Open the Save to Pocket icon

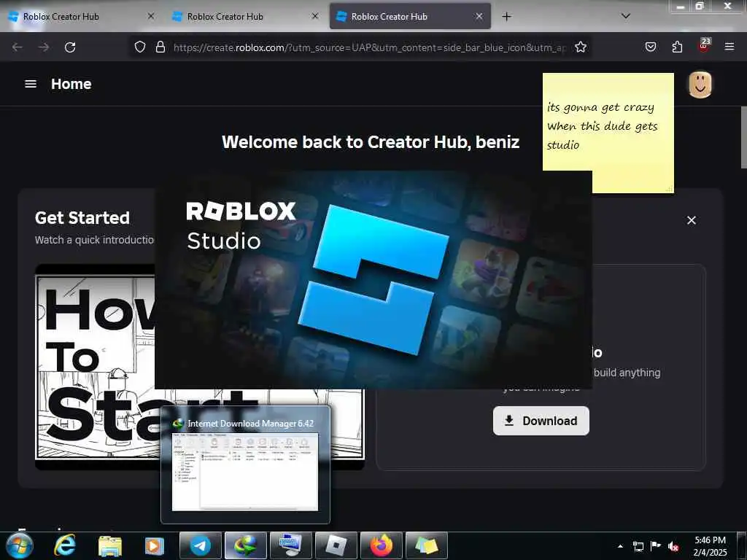point(651,47)
